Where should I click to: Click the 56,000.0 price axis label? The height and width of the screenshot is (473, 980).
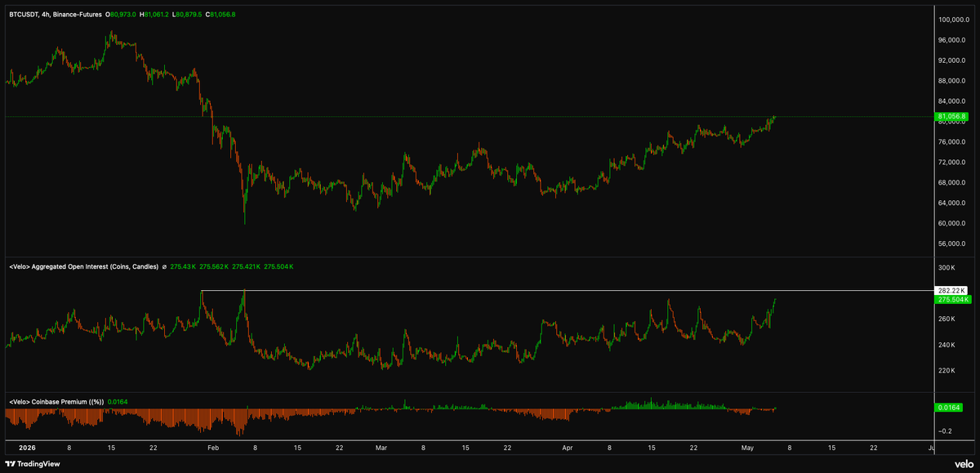(x=954, y=244)
